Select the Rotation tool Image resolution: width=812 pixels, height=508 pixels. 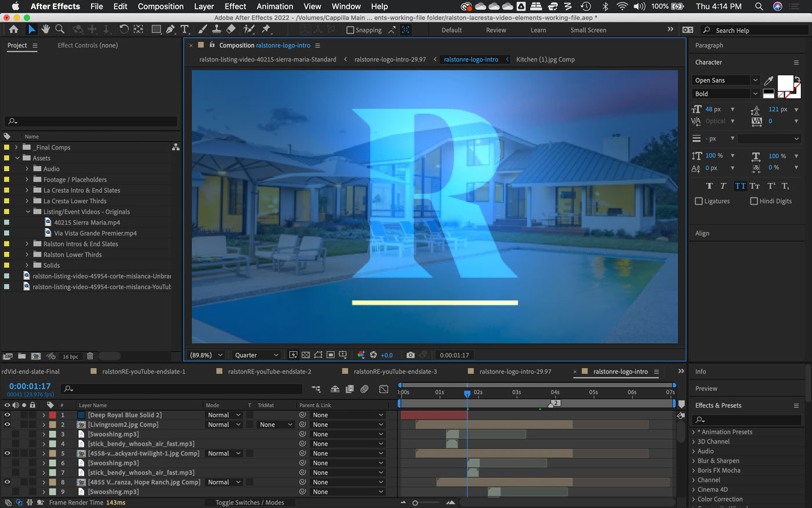(x=124, y=29)
